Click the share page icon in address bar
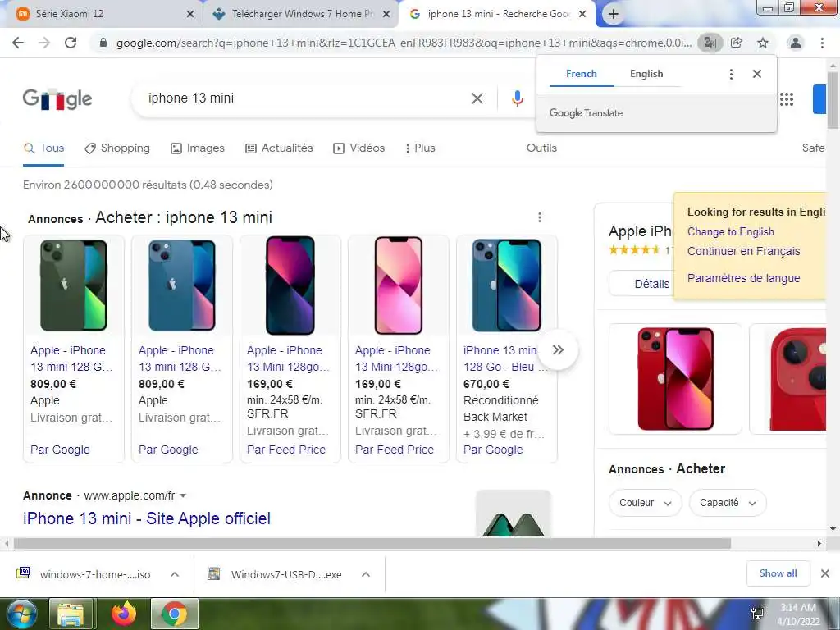This screenshot has width=840, height=630. (x=737, y=43)
